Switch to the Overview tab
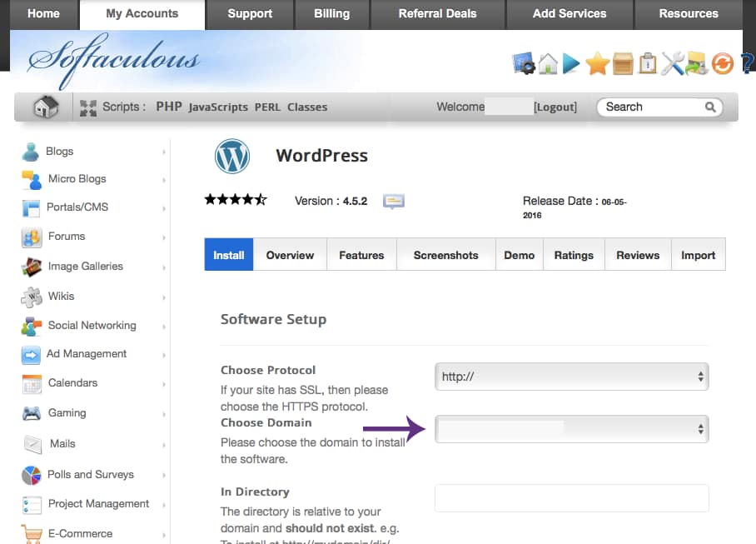This screenshot has width=756, height=544. point(290,255)
